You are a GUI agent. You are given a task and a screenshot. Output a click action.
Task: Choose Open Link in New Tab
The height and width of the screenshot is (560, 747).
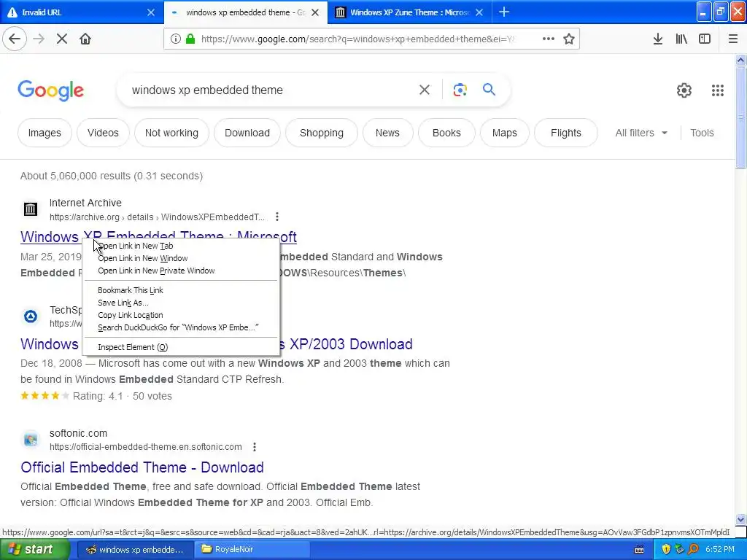181,246
